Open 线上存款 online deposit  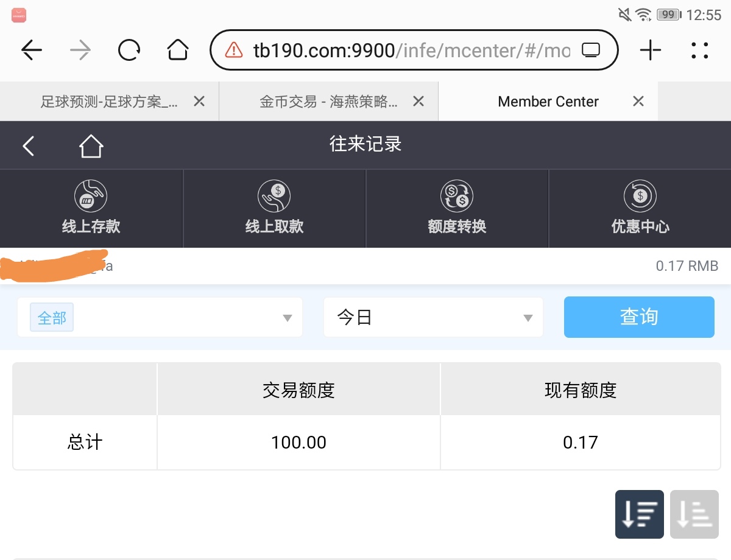coord(91,208)
